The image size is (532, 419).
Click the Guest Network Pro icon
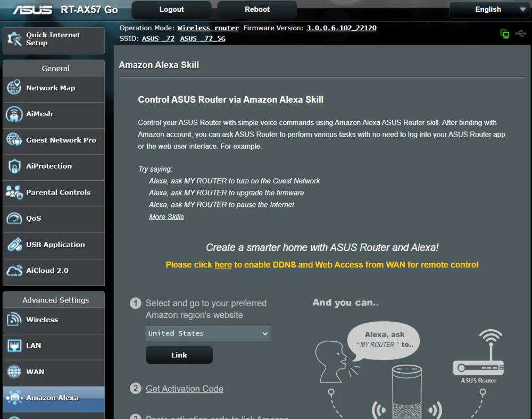14,140
